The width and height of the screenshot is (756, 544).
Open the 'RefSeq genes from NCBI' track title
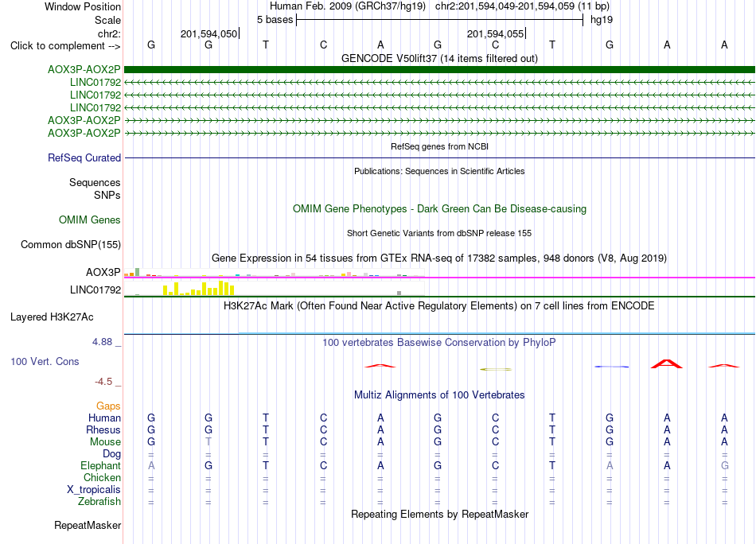(439, 146)
